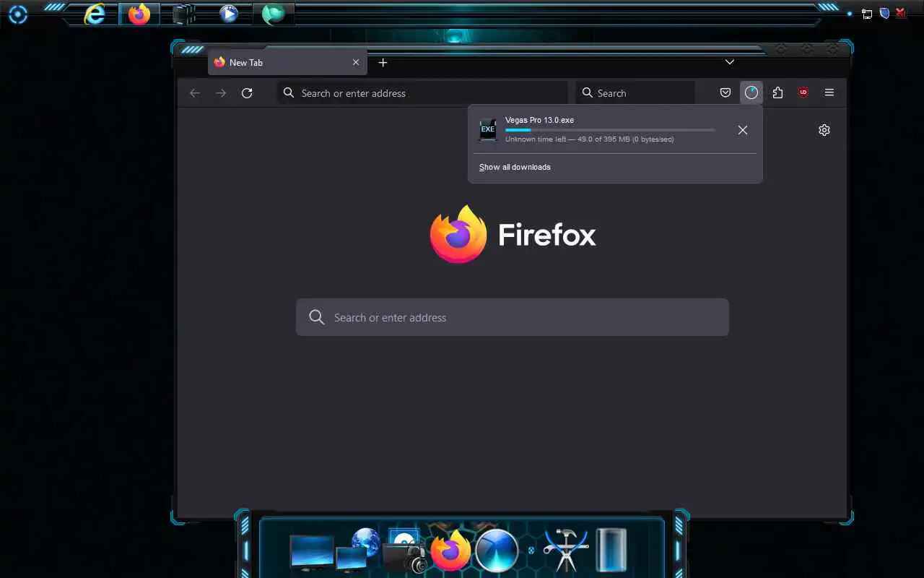
Task: Open Internet Explorer from the top taskbar
Action: coord(95,14)
